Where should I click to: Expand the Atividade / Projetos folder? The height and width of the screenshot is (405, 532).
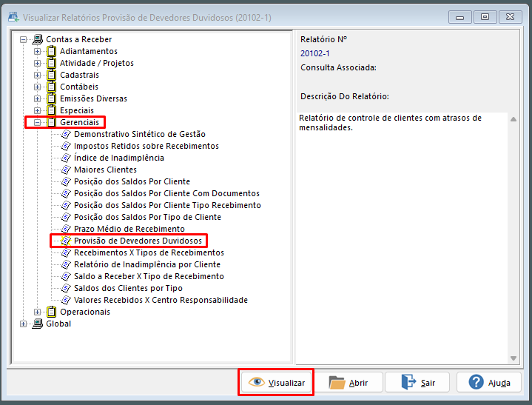click(x=37, y=64)
